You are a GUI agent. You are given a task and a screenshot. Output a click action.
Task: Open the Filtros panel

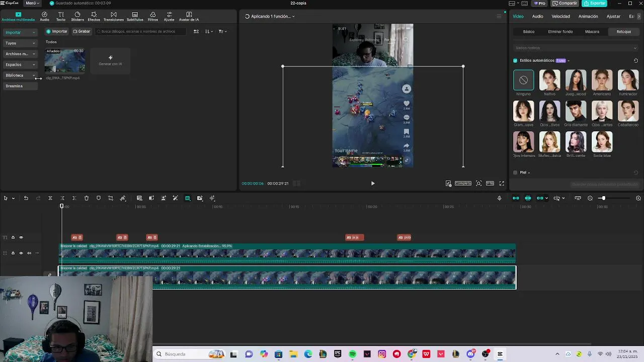coord(153,17)
